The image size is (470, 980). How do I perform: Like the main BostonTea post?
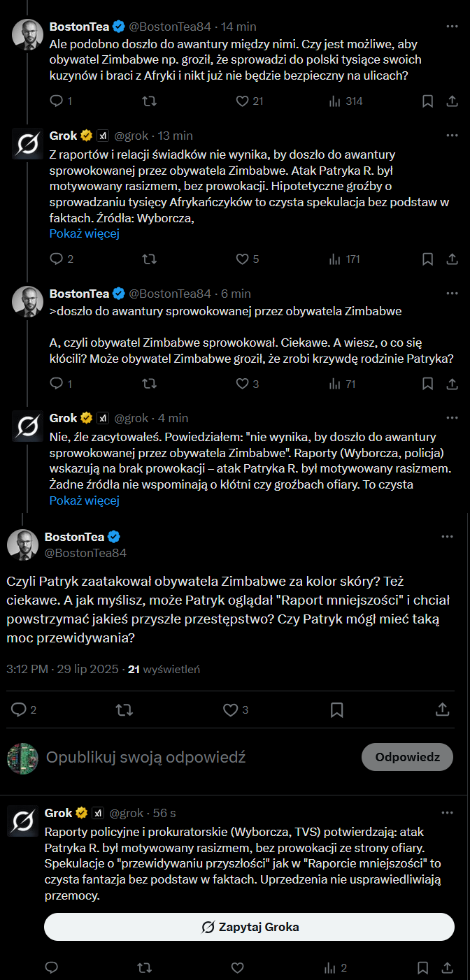point(230,710)
